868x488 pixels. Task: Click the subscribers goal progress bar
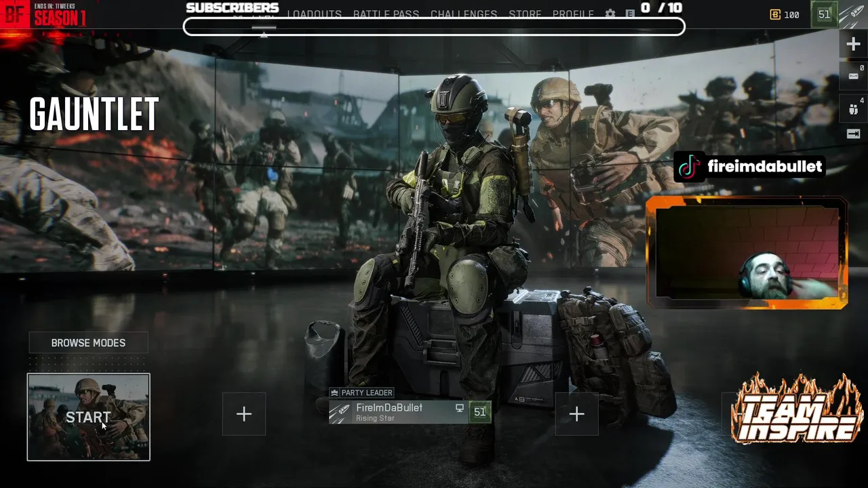[434, 26]
